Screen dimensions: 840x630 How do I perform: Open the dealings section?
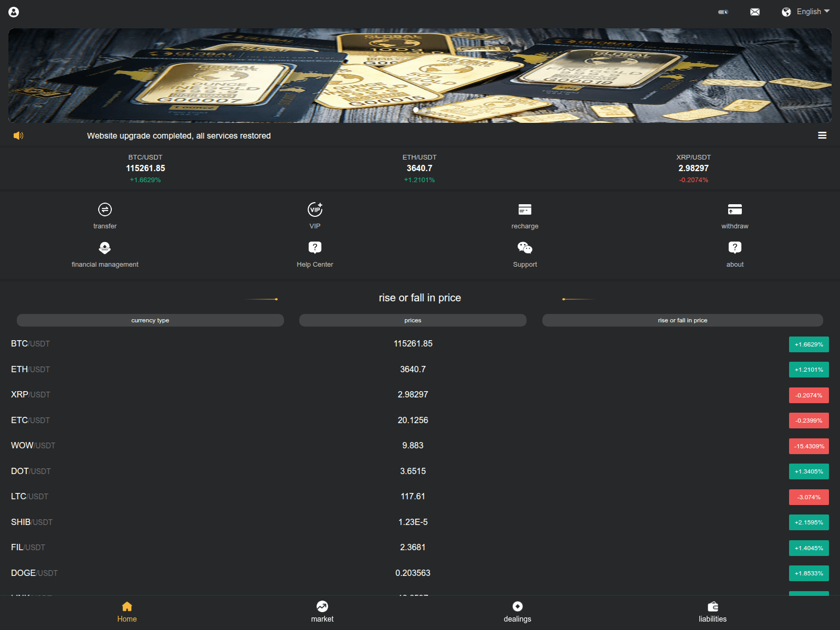click(x=517, y=612)
